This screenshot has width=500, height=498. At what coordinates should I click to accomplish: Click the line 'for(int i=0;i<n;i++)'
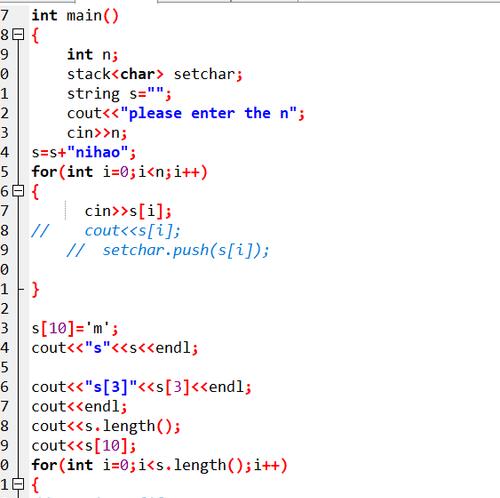point(120,172)
